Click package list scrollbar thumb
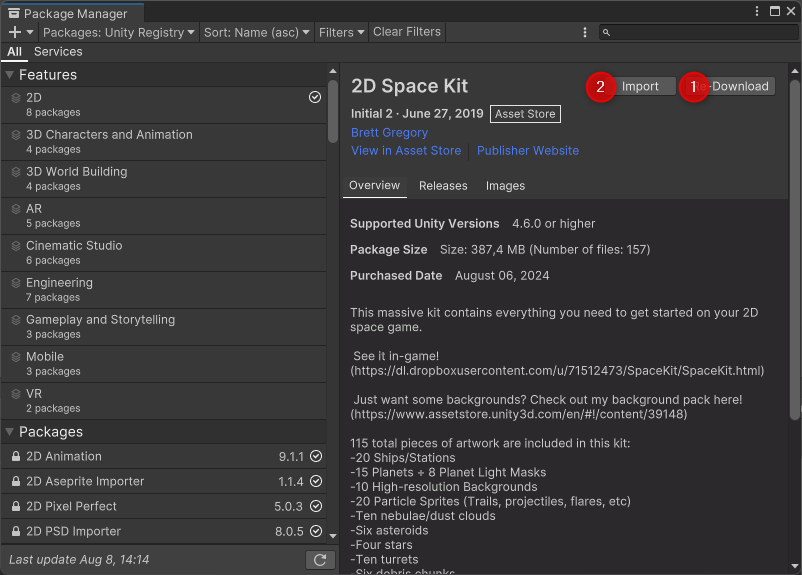This screenshot has width=802, height=575. pyautogui.click(x=333, y=111)
